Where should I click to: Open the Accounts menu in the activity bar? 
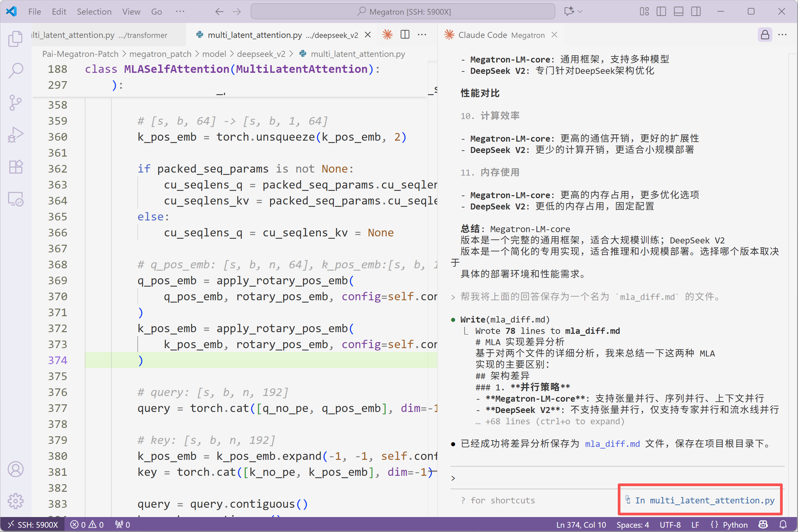[16, 469]
